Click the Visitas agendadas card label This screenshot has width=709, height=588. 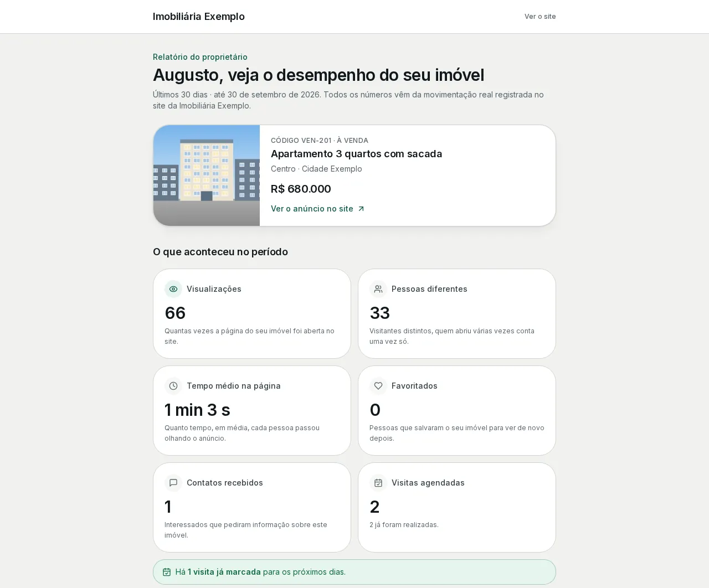click(x=428, y=483)
